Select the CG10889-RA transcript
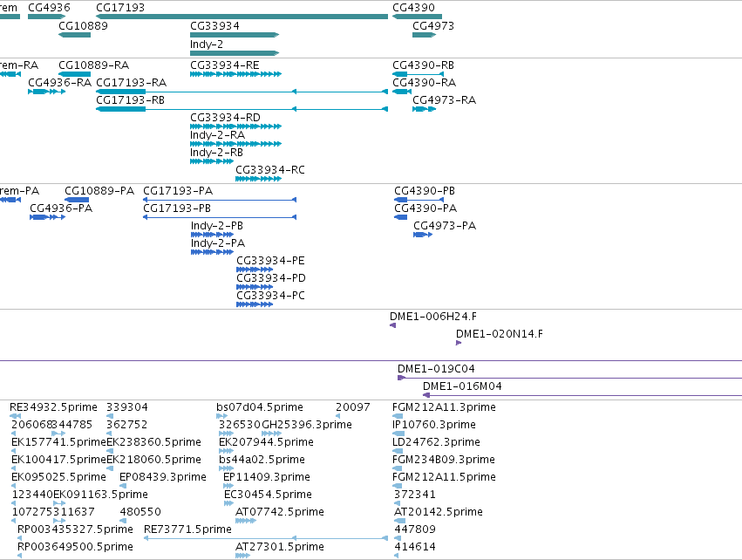The height and width of the screenshot is (560, 742). tap(74, 74)
